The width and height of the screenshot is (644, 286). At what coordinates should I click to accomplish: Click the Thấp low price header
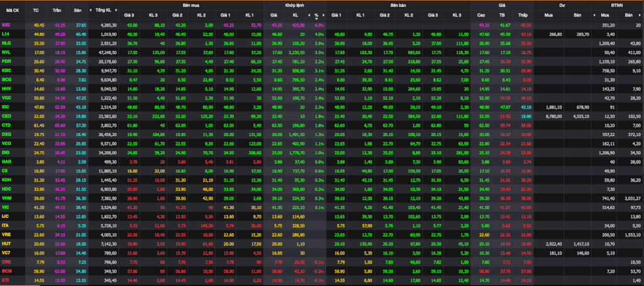tap(523, 15)
